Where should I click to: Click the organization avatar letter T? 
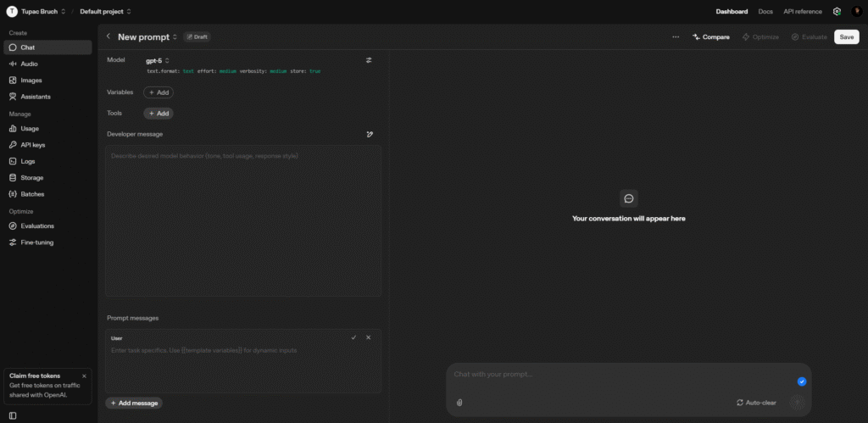point(12,12)
